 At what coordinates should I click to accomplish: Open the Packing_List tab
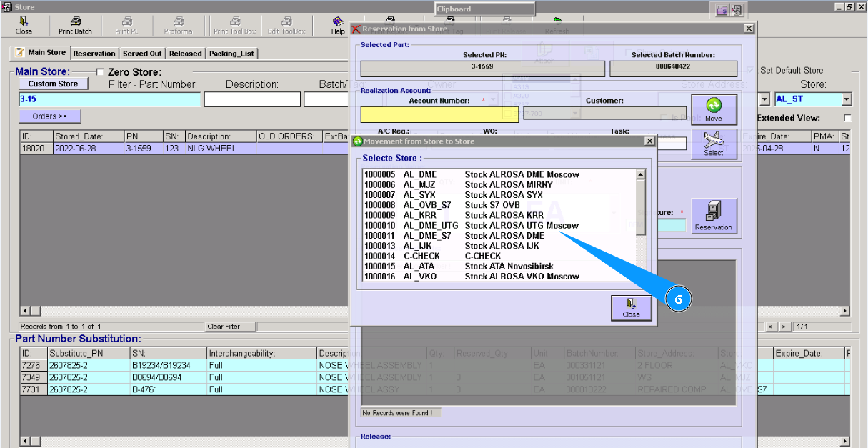(x=231, y=54)
